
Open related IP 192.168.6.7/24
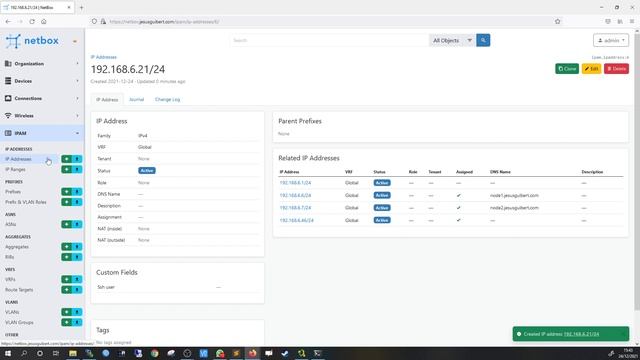click(295, 208)
